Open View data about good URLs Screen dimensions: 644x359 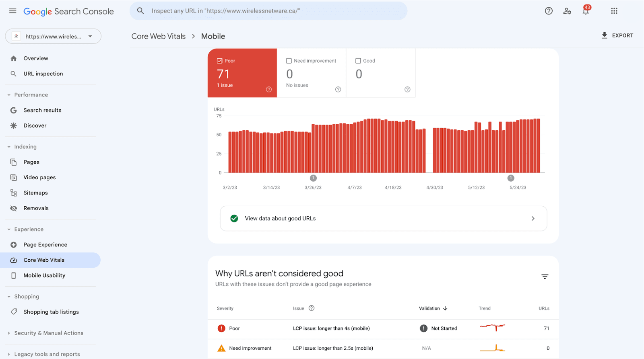(383, 218)
